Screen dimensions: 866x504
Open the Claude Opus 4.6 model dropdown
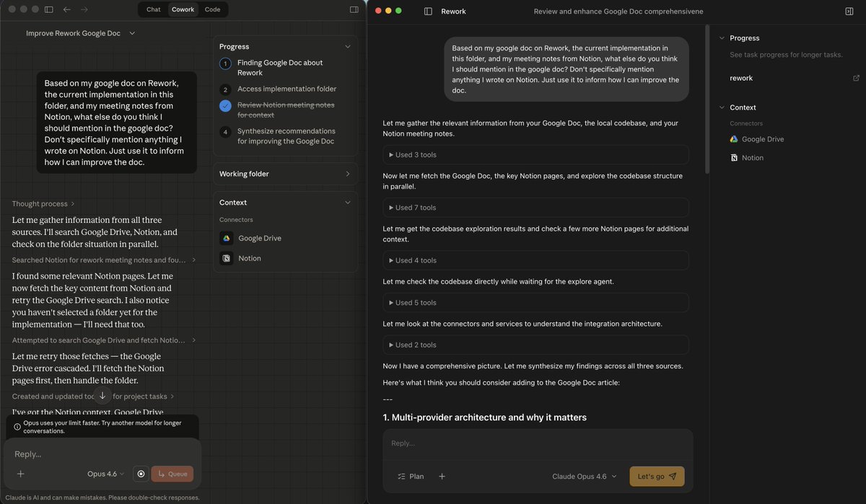[585, 477]
